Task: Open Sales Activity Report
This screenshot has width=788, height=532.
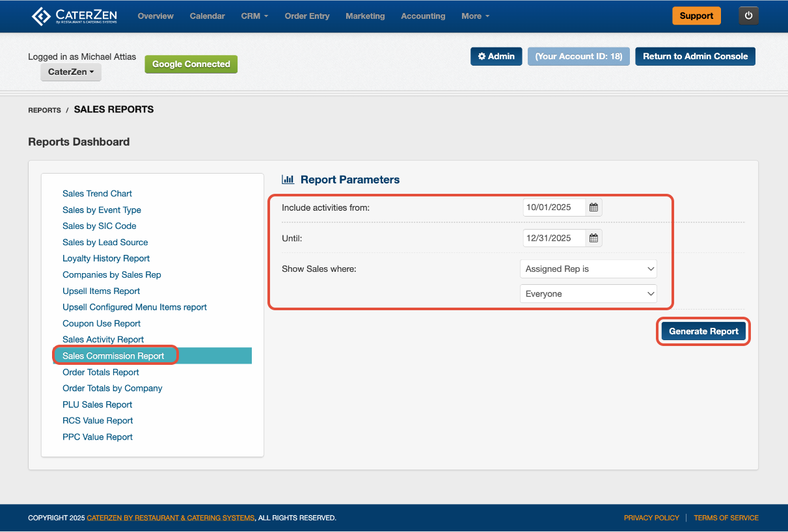Action: 103,339
